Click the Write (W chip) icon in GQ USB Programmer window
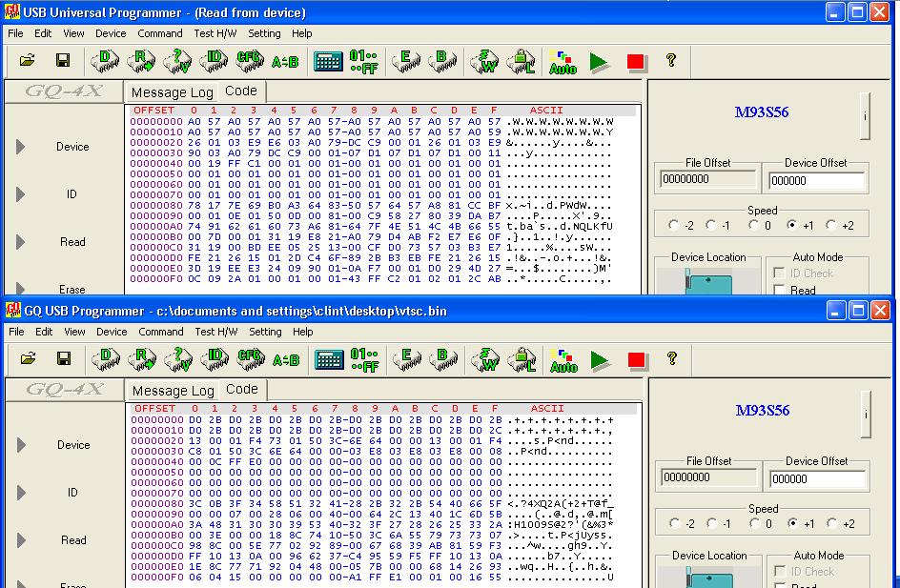Image resolution: width=900 pixels, height=588 pixels. coord(485,359)
